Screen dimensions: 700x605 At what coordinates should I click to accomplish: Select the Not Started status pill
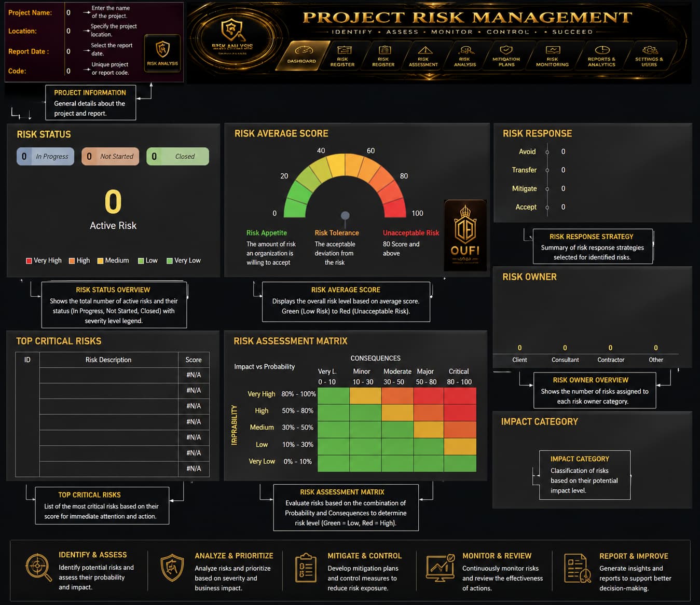[x=111, y=156]
